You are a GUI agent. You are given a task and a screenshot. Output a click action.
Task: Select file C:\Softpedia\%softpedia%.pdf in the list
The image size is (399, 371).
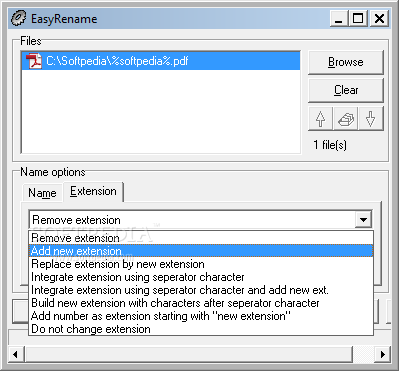click(161, 61)
